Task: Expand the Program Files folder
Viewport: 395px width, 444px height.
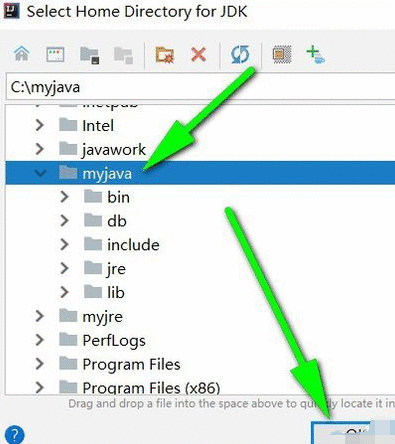Action: 40,364
